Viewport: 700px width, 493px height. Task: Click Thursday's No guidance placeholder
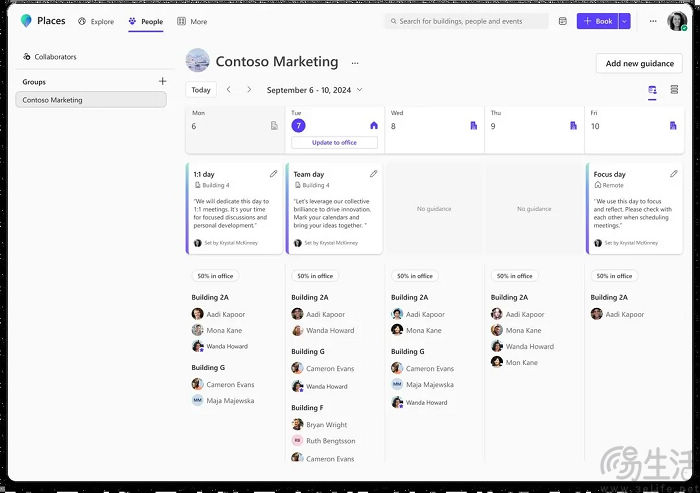534,209
